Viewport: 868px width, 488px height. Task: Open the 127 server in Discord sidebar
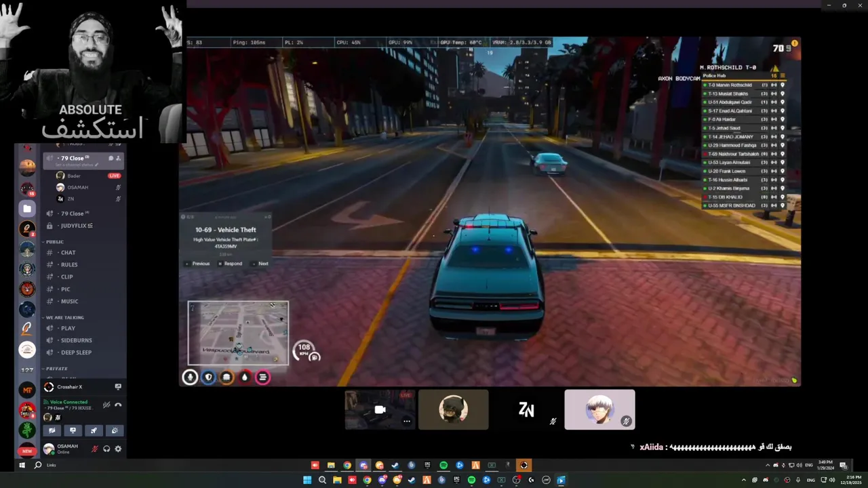(x=27, y=370)
